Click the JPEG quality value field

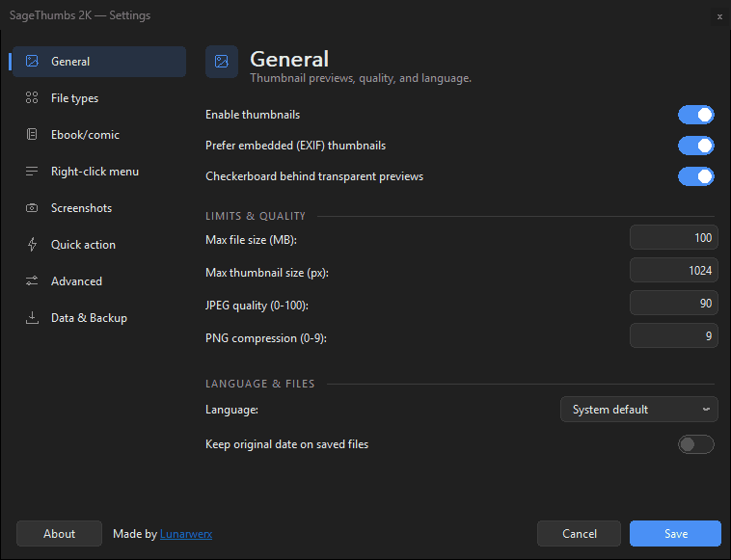click(x=674, y=304)
